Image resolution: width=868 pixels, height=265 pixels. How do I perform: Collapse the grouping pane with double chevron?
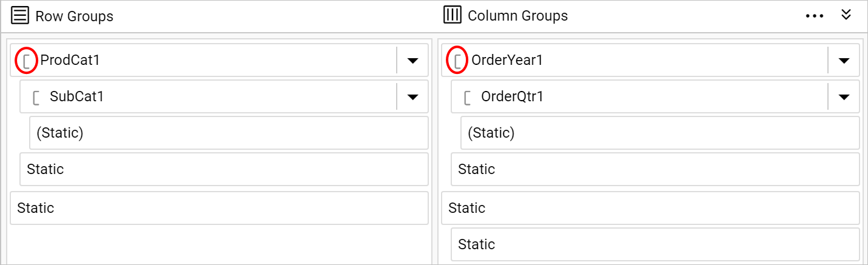[x=847, y=15]
